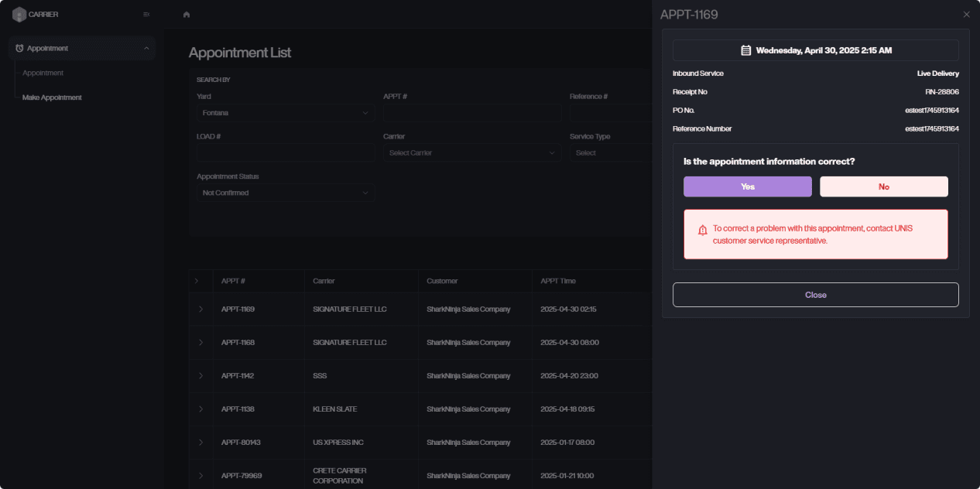
Task: Expand the APPT-1142 row chevron
Action: tap(200, 376)
